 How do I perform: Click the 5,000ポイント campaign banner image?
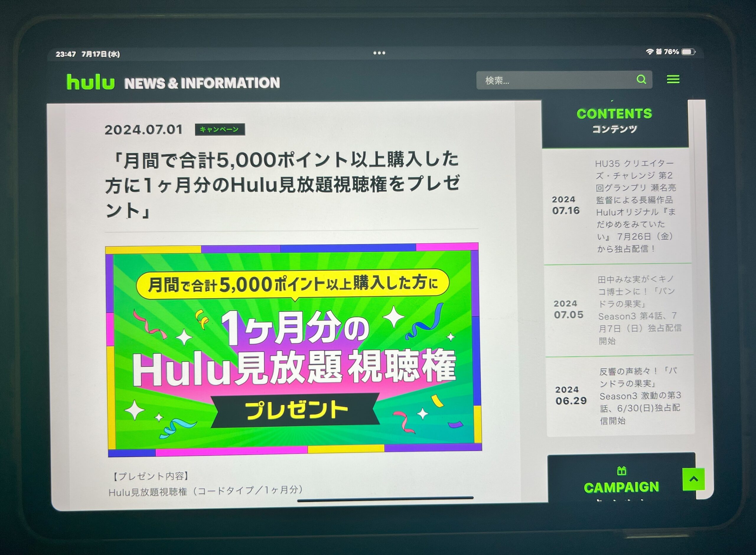pyautogui.click(x=294, y=349)
